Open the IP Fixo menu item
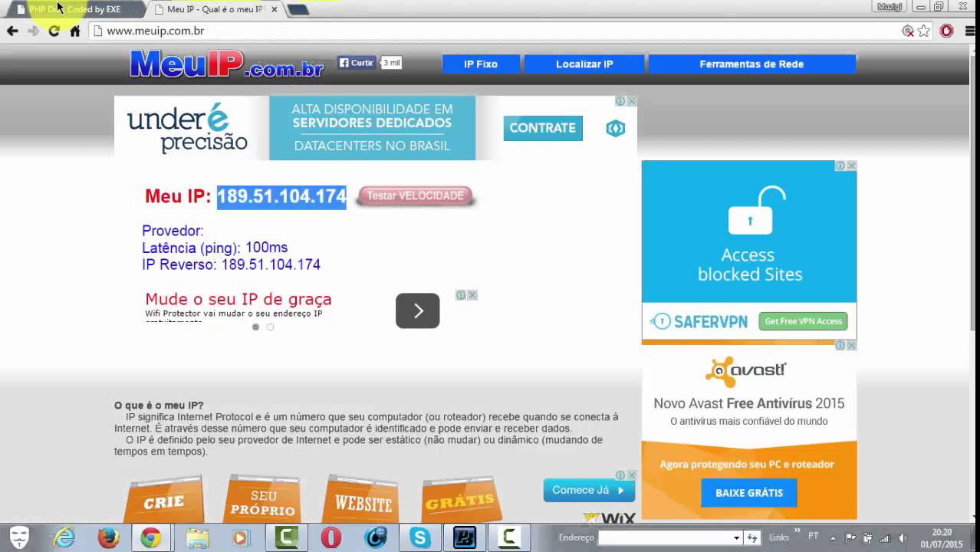 (481, 64)
